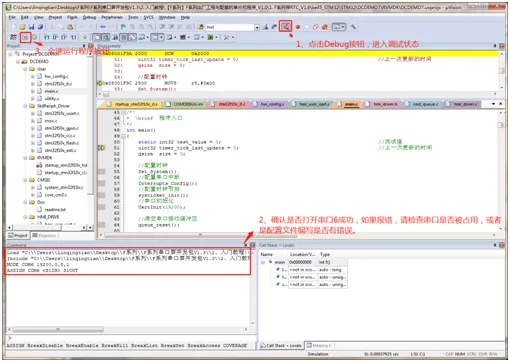
Task: Open the Watch Windows dropdown arrow
Action: (147, 37)
